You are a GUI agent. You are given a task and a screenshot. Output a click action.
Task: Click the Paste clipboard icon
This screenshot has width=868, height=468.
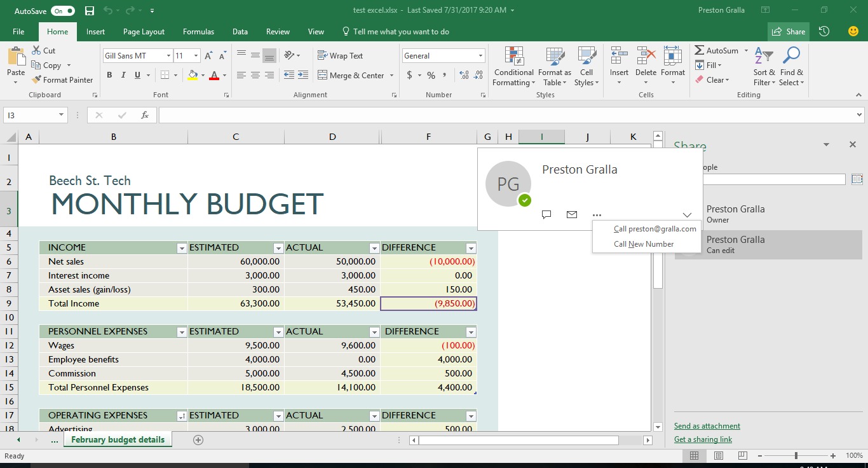(16, 56)
